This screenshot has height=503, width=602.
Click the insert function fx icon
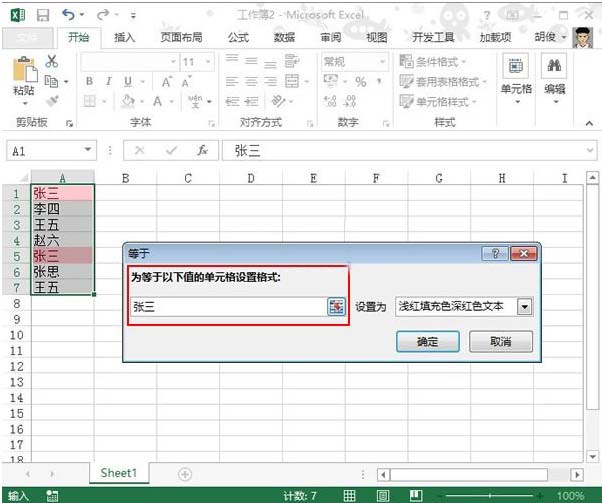(202, 150)
